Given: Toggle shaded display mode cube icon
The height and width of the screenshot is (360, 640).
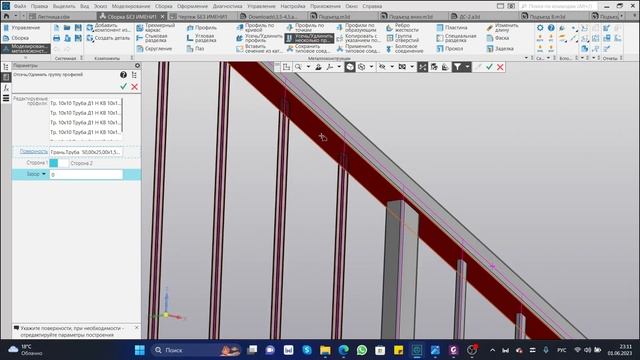Looking at the screenshot, I should point(350,67).
